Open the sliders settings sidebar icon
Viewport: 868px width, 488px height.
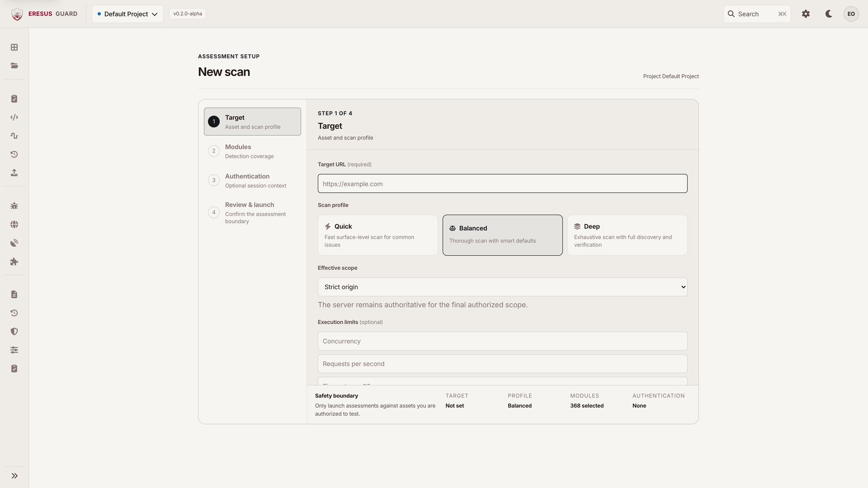click(x=14, y=350)
